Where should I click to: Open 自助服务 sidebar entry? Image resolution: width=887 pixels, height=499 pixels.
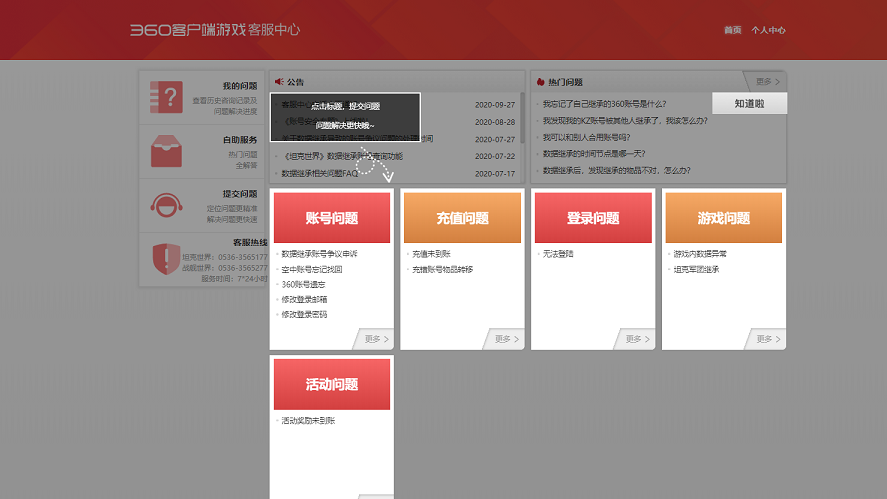[x=202, y=152]
